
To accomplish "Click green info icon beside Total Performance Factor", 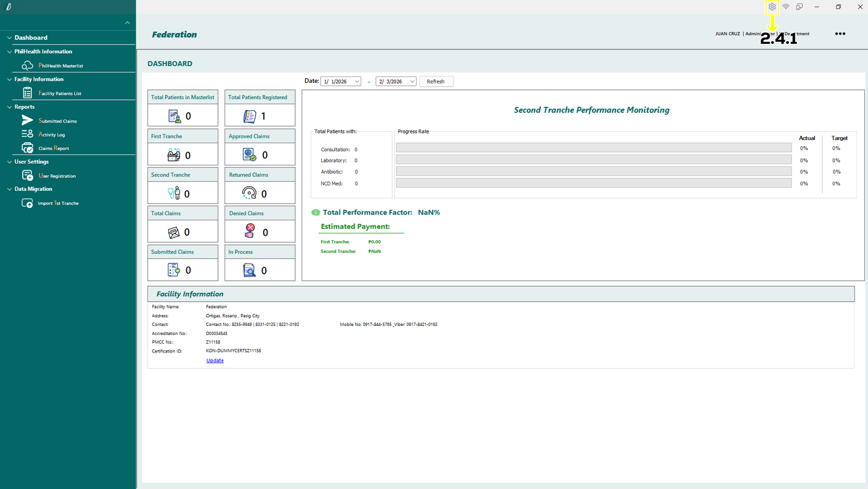I will [316, 213].
